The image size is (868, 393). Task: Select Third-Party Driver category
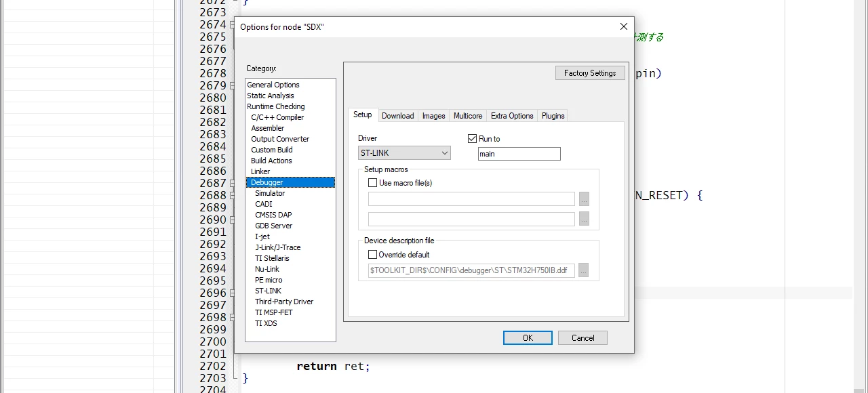(284, 302)
